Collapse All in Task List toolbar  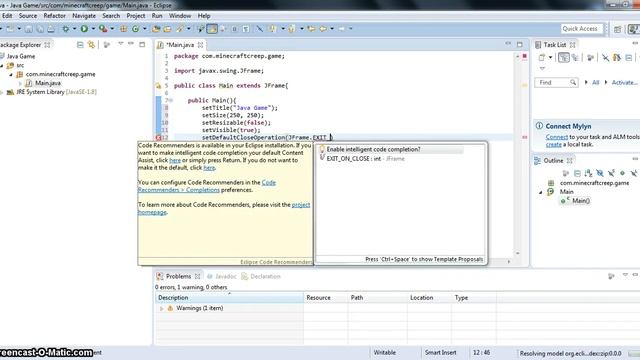pos(629,58)
